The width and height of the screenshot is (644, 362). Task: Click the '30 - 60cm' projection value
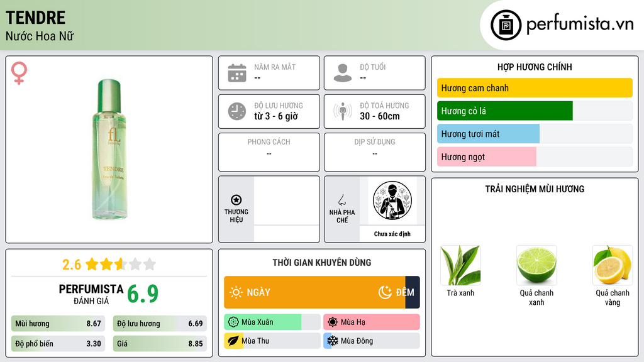(x=380, y=116)
